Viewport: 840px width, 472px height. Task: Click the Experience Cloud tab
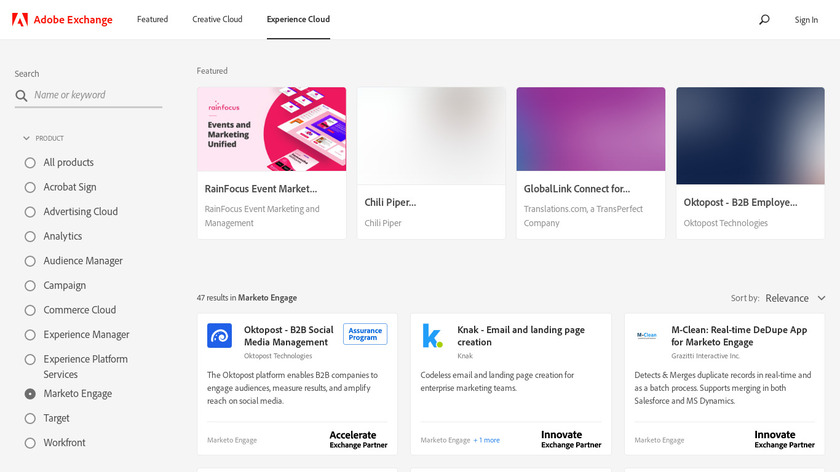coord(298,19)
